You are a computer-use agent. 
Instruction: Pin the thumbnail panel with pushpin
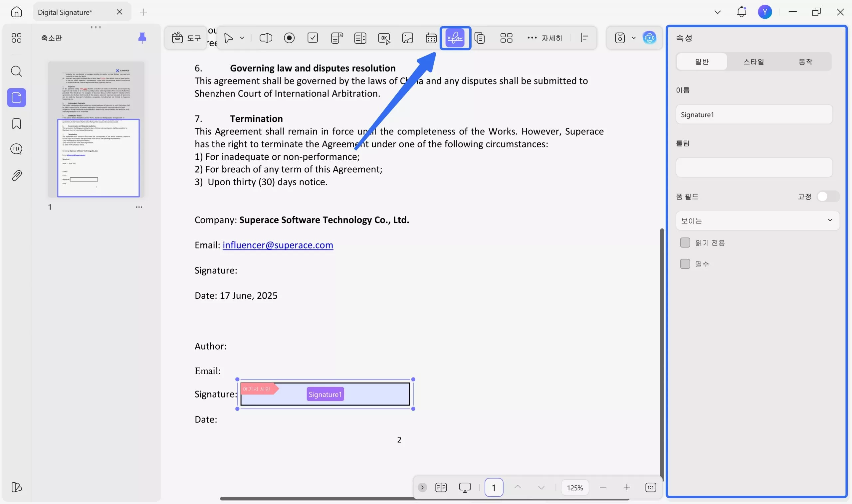tap(142, 38)
